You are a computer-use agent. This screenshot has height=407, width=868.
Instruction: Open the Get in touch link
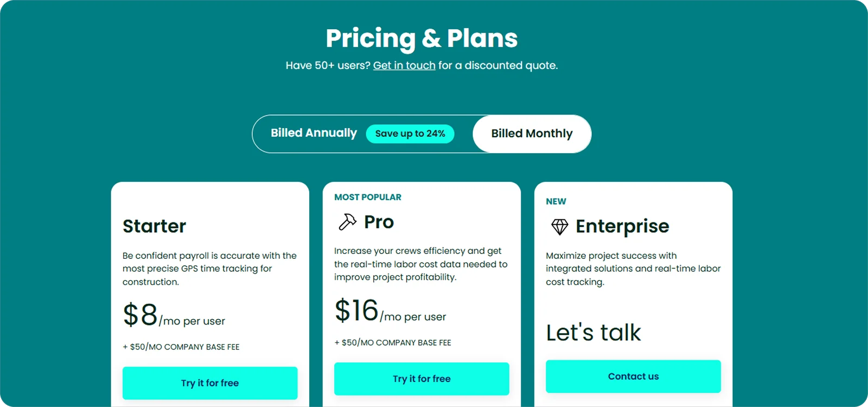(404, 65)
